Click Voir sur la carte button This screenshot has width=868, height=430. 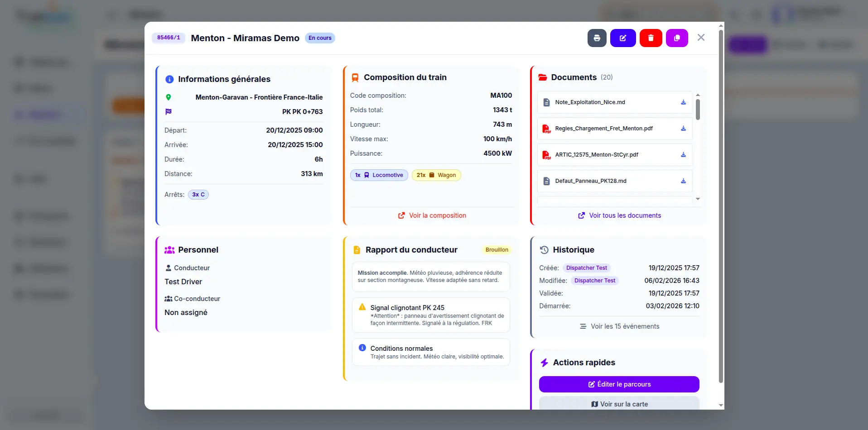619,404
